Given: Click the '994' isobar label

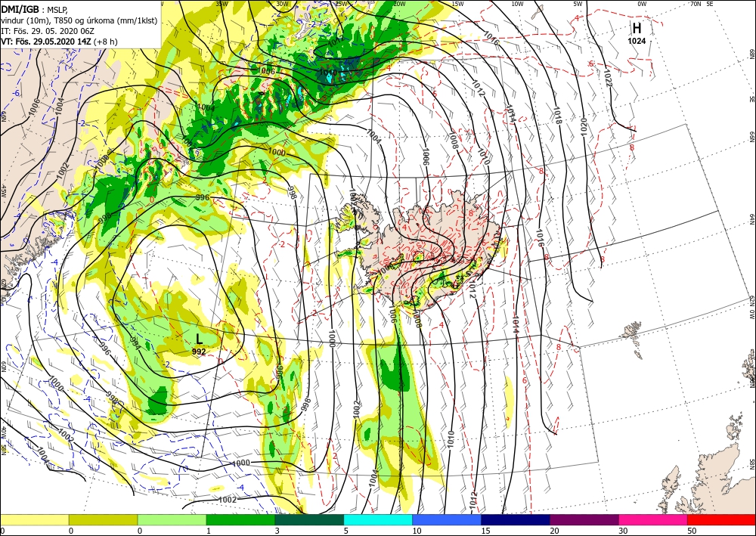Looking at the screenshot, I should tap(135, 344).
